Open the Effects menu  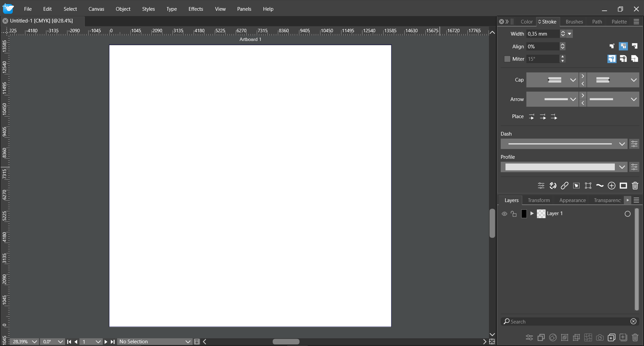[x=196, y=9]
